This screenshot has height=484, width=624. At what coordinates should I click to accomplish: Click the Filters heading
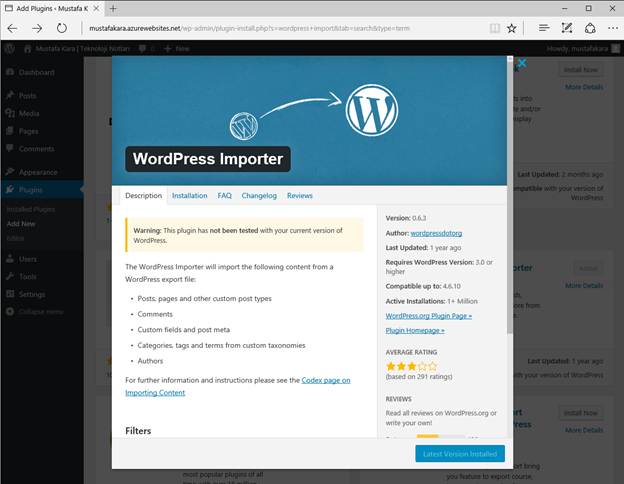(138, 431)
